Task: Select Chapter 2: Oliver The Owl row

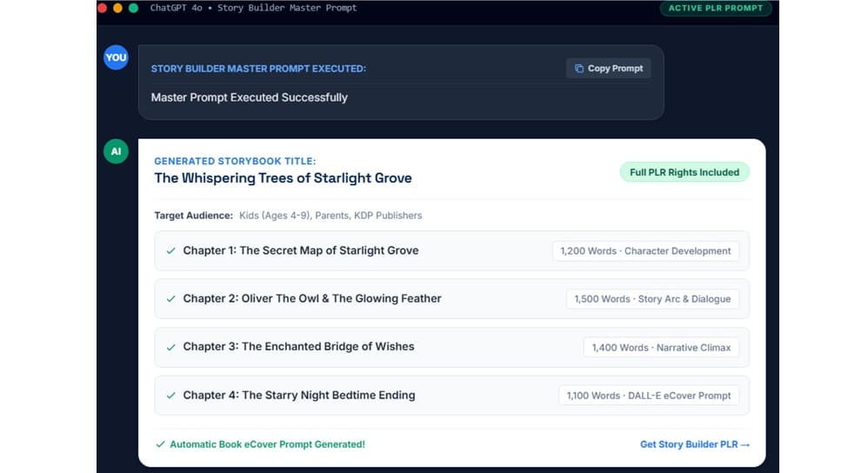Action: coord(451,299)
